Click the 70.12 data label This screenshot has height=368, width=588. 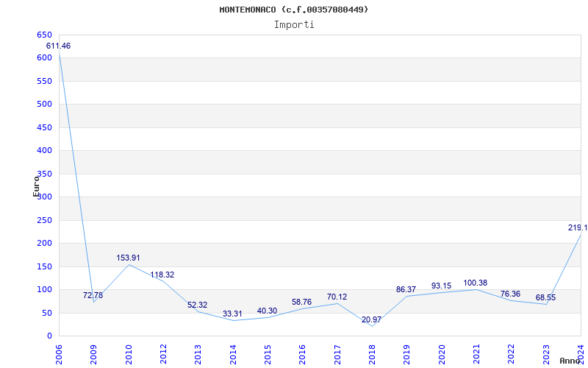pos(337,297)
